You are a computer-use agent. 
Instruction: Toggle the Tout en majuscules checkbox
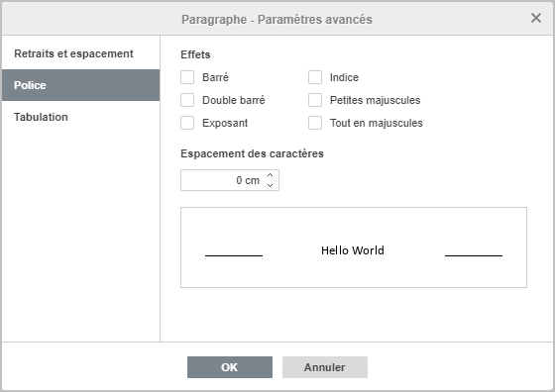(x=315, y=123)
